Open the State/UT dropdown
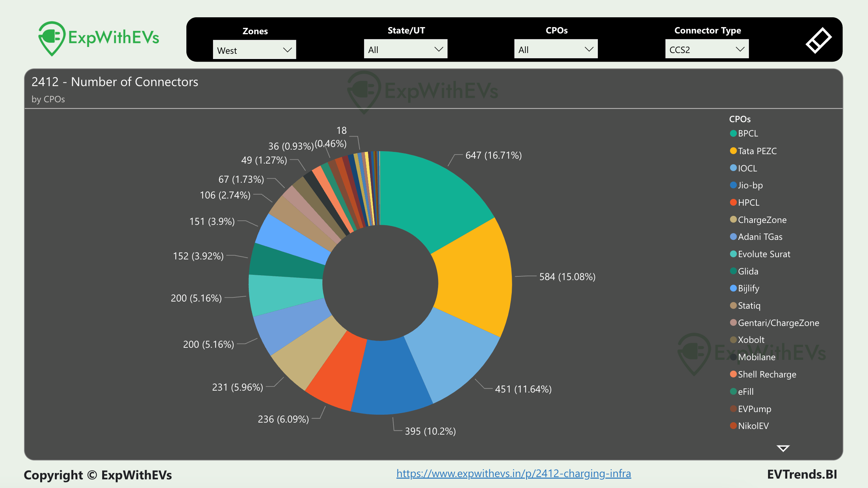This screenshot has height=488, width=868. point(405,49)
